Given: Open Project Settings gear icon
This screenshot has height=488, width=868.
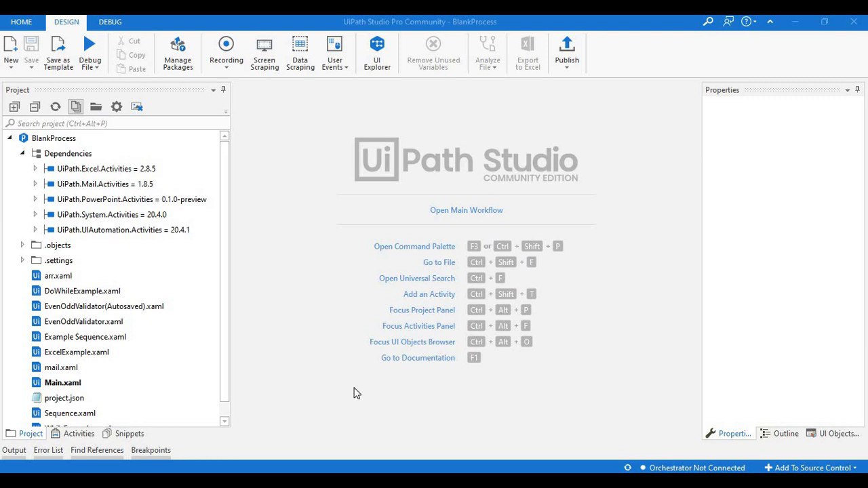Looking at the screenshot, I should pyautogui.click(x=116, y=106).
